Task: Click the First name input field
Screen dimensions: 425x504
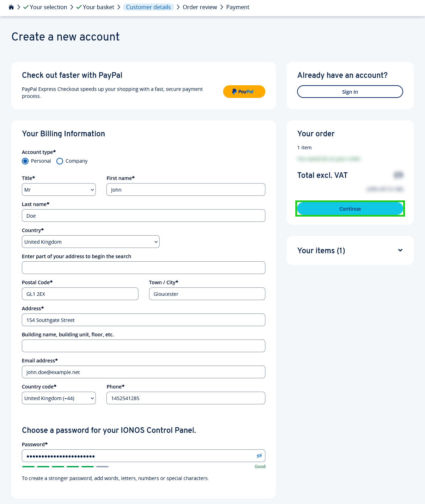Action: 186,189
